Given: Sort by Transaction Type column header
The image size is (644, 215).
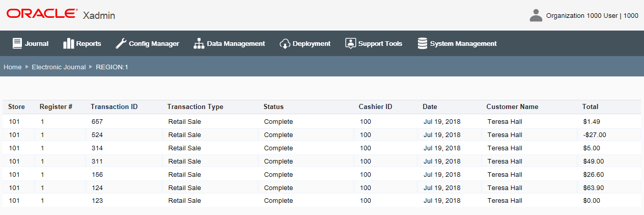Looking at the screenshot, I should click(195, 106).
